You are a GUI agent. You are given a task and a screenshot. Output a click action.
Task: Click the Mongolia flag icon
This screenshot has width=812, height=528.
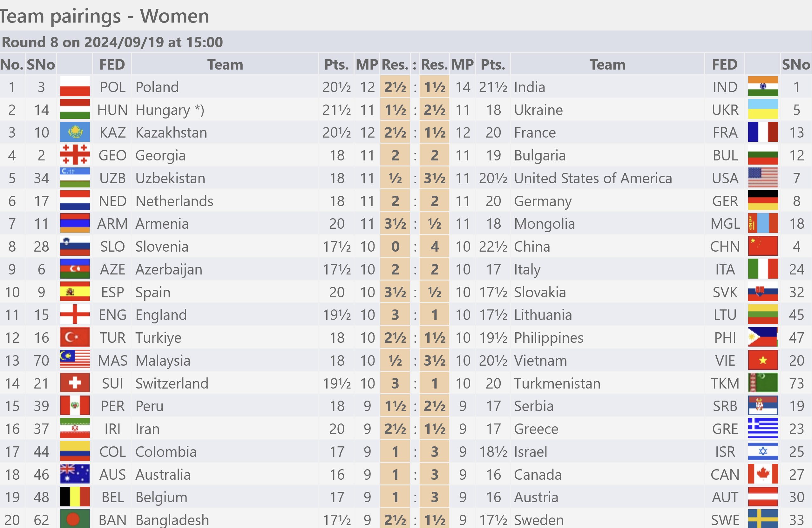(763, 223)
